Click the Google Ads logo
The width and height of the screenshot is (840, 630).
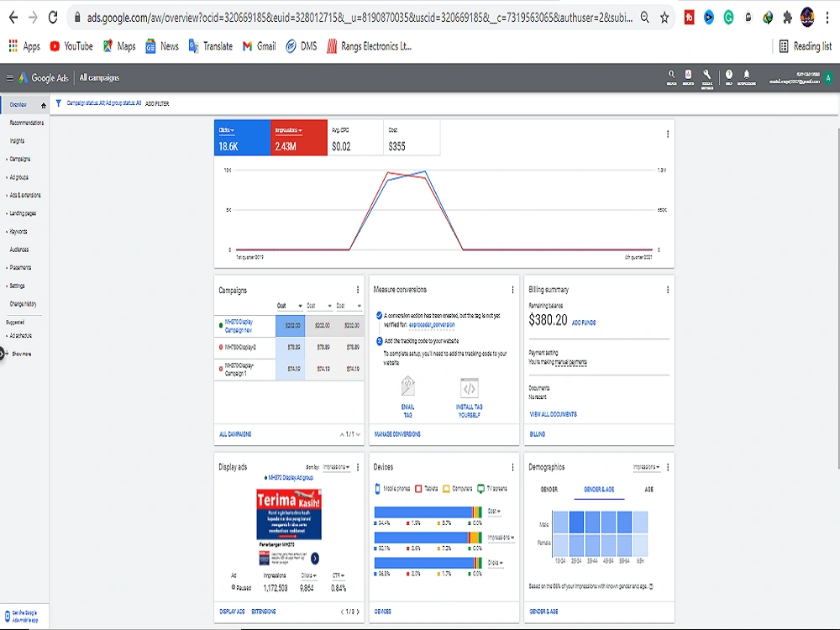tap(45, 77)
